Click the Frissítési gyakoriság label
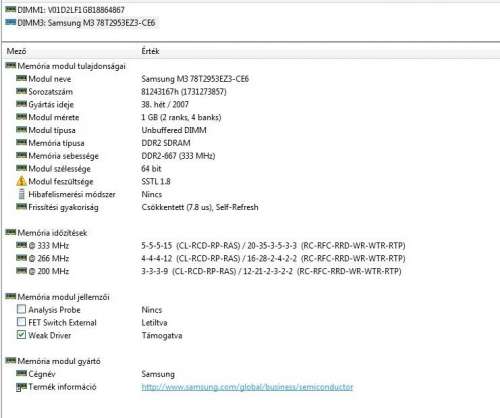The height and width of the screenshot is (418, 500). [x=63, y=207]
